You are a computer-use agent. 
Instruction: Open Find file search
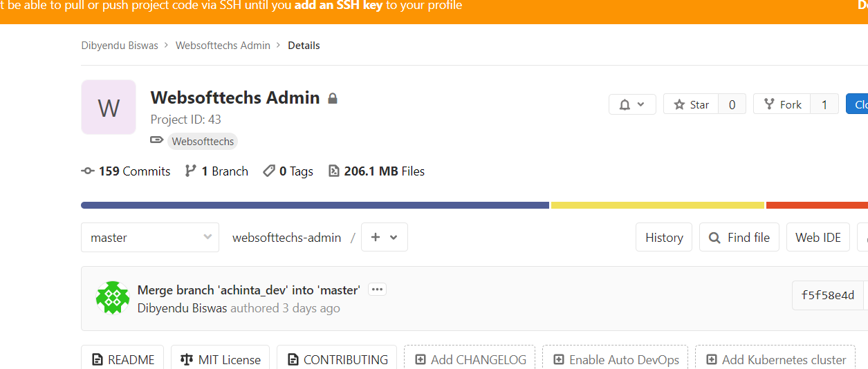click(x=739, y=237)
